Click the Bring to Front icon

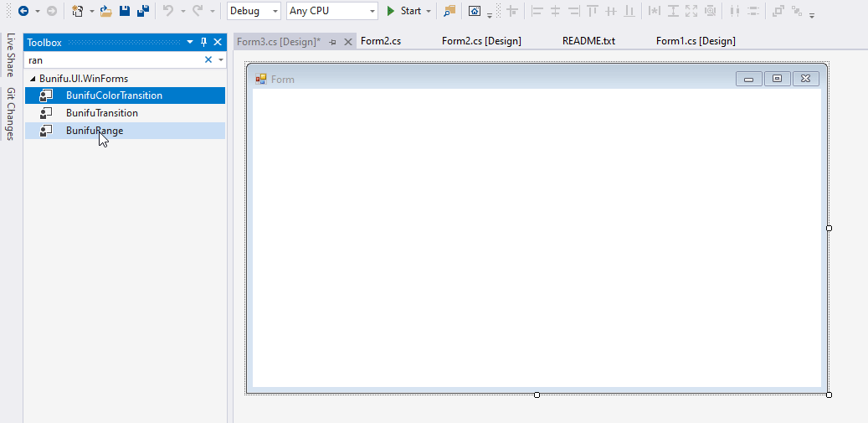(x=778, y=11)
